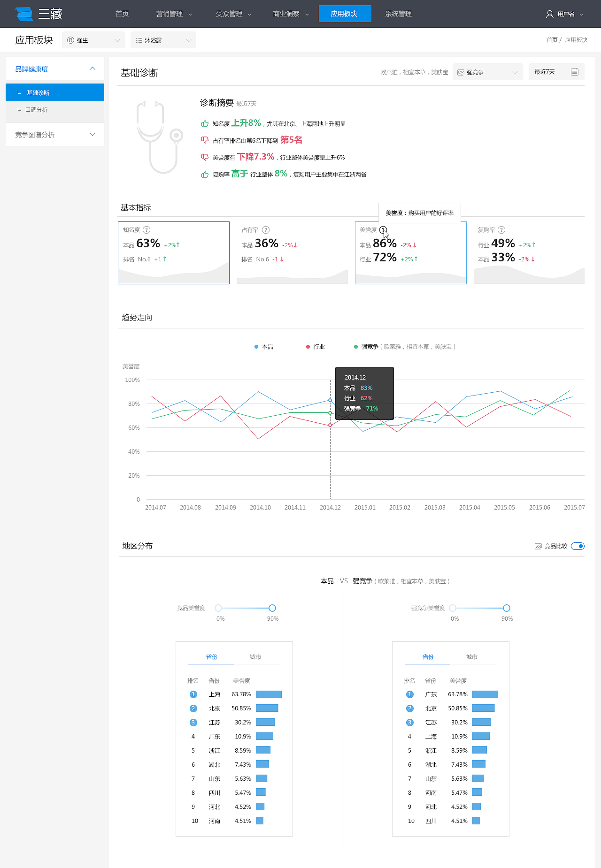This screenshot has width=601, height=868.
Task: Select the 美誉度 metric card
Action: point(411,253)
